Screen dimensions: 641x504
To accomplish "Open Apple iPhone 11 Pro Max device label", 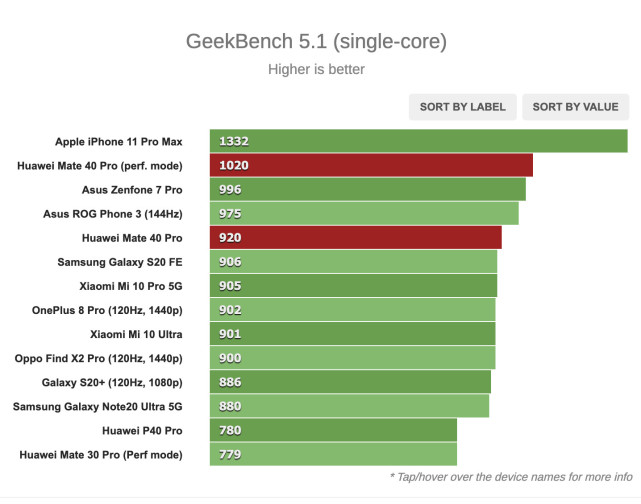I will point(119,142).
